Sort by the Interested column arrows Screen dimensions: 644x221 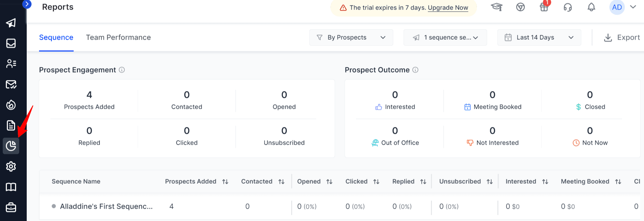point(545,182)
